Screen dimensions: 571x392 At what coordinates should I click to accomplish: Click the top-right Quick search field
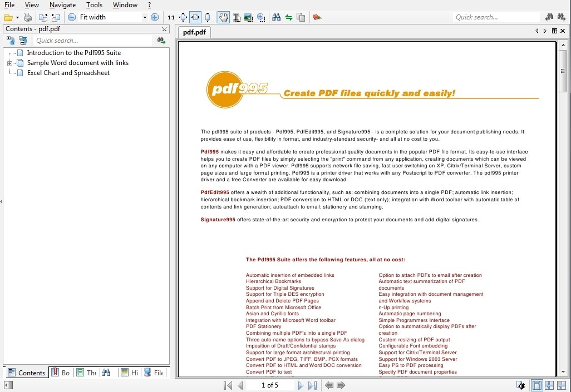497,17
